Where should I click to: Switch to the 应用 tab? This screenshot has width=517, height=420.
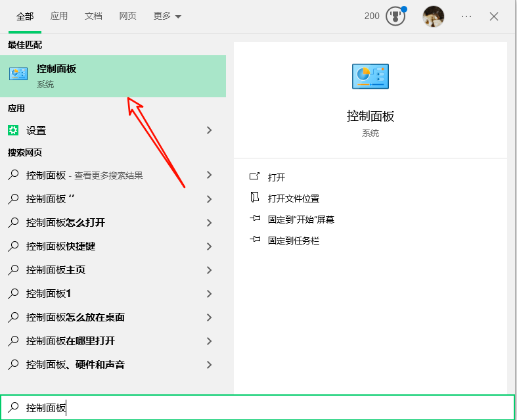click(59, 16)
